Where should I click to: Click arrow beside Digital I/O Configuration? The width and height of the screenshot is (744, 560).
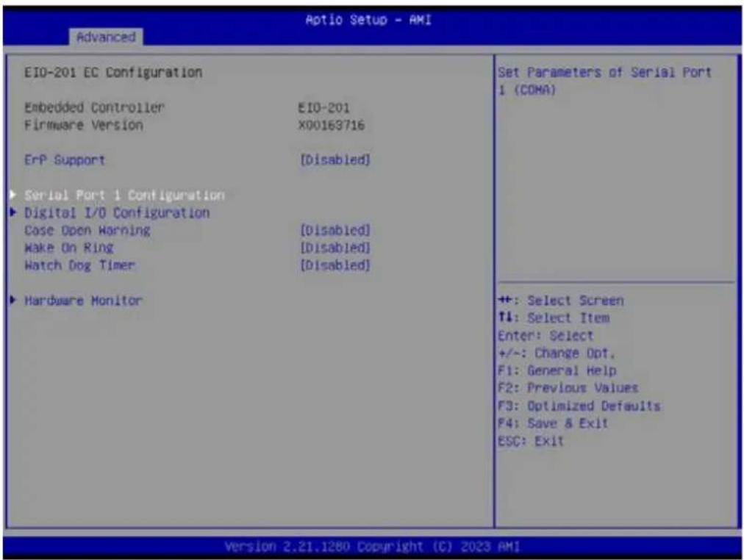(x=13, y=212)
